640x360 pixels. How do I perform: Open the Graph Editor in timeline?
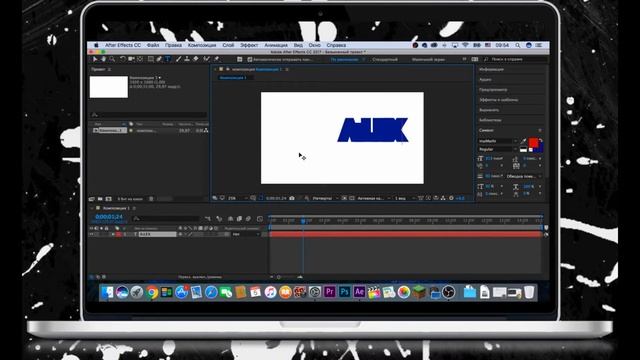[x=260, y=219]
